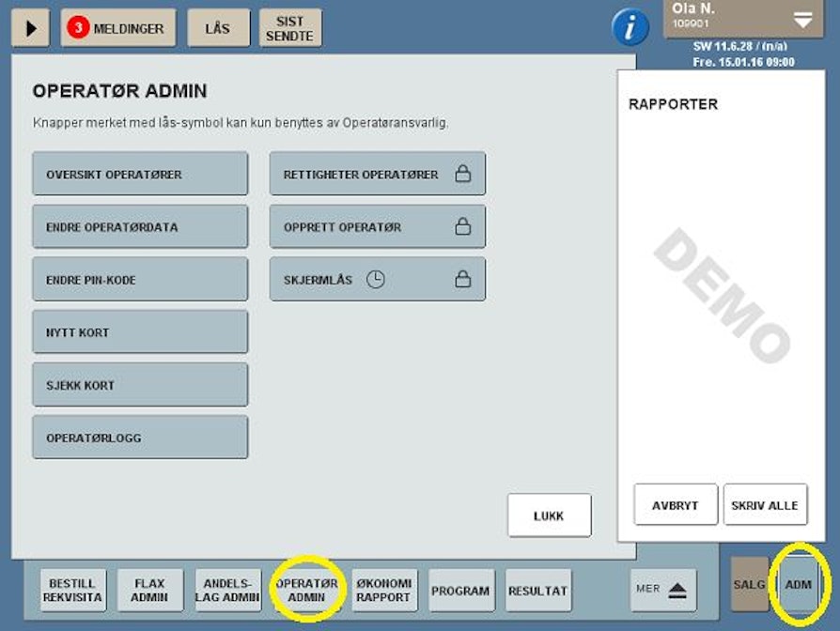Click the blue info icon
The width and height of the screenshot is (840, 631).
coord(630,27)
